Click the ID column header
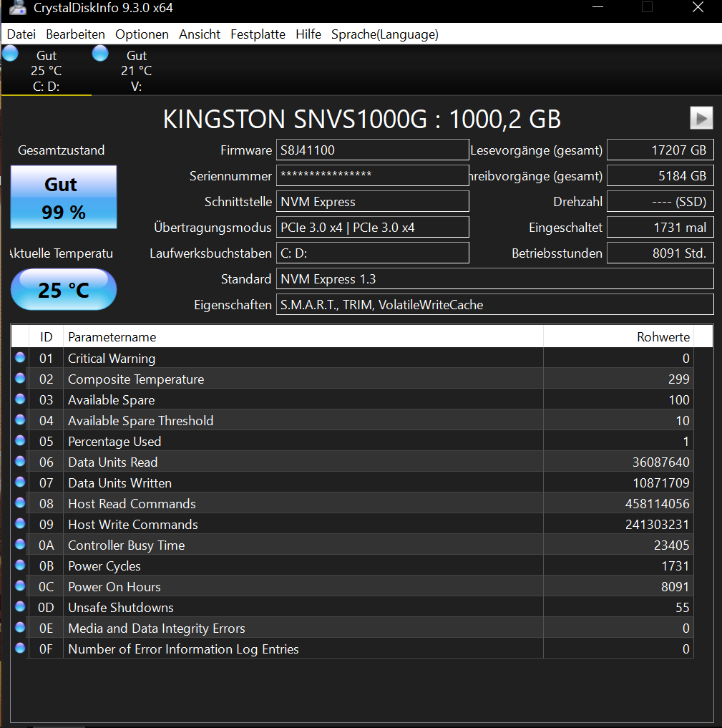Viewport: 722px width, 728px height. tap(46, 336)
